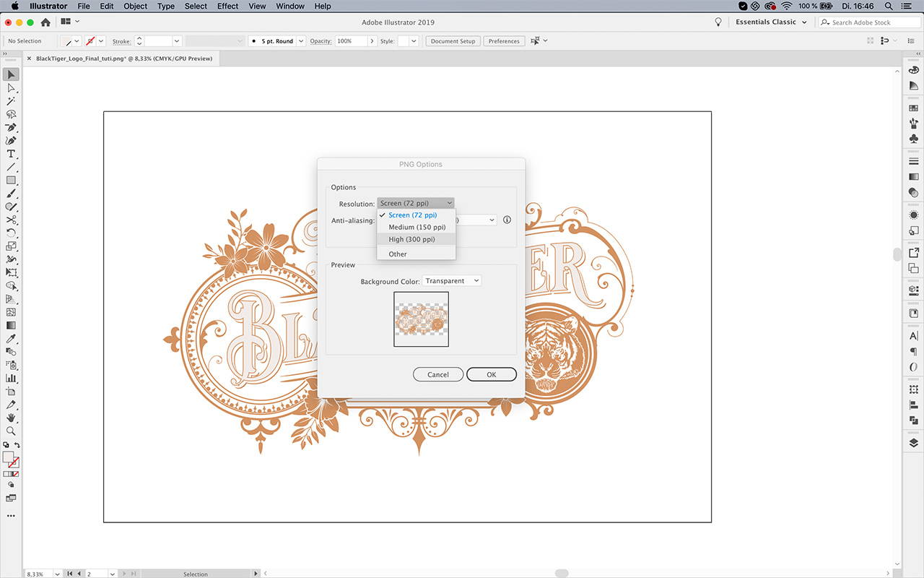
Task: Open the Brushes panel icon
Action: click(913, 123)
